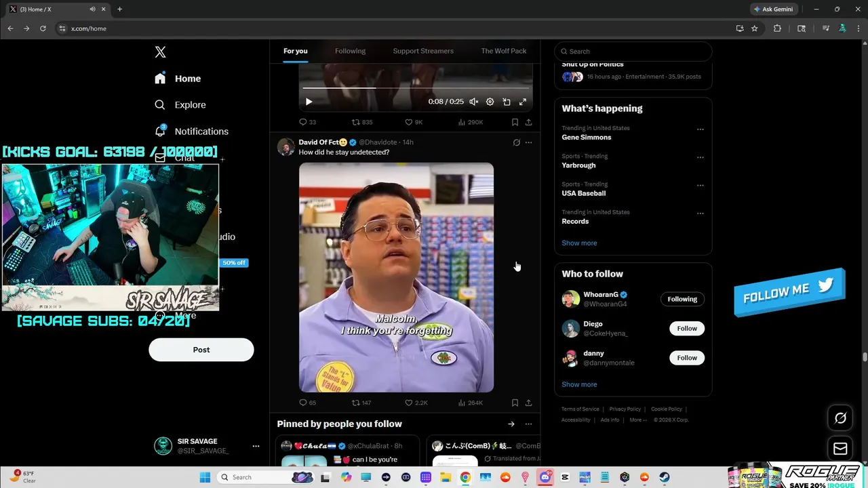View analytics of 290K views post

tap(471, 122)
